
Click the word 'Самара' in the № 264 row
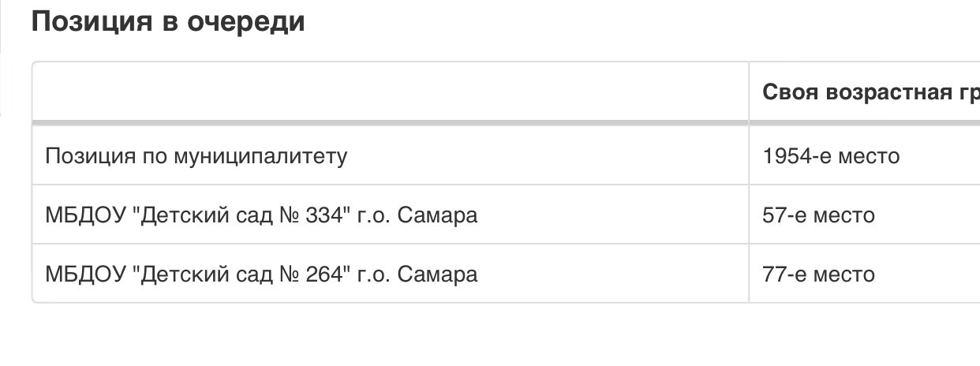(437, 274)
